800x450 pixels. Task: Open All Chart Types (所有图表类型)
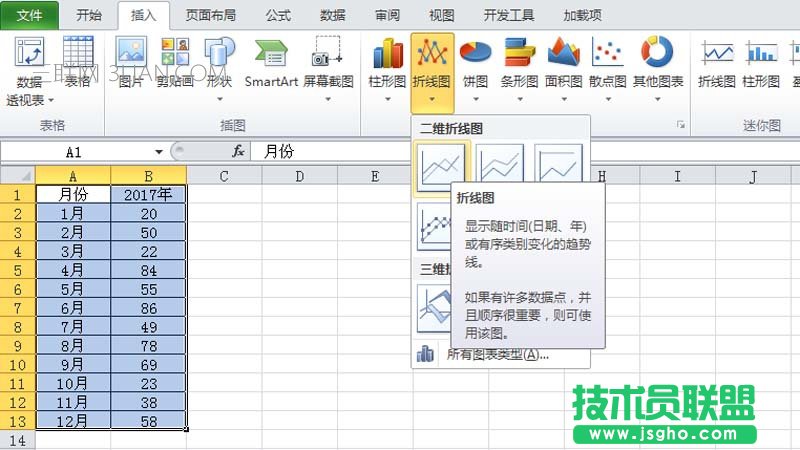click(x=497, y=354)
